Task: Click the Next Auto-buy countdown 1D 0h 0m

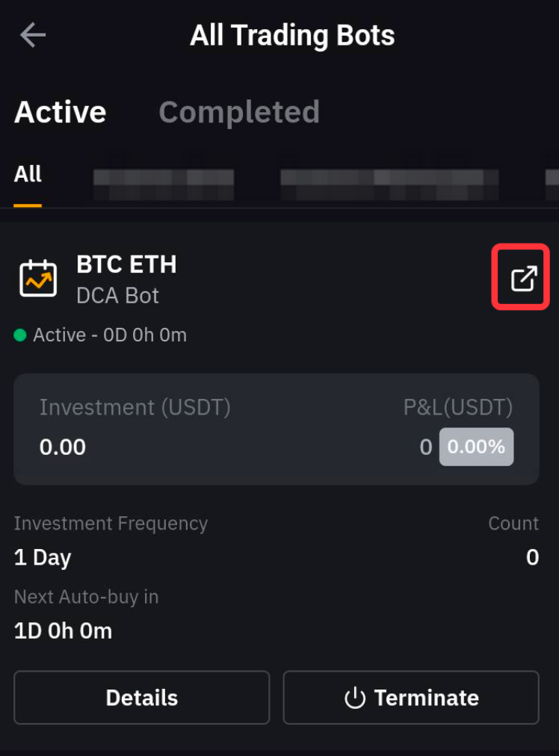Action: tap(63, 630)
